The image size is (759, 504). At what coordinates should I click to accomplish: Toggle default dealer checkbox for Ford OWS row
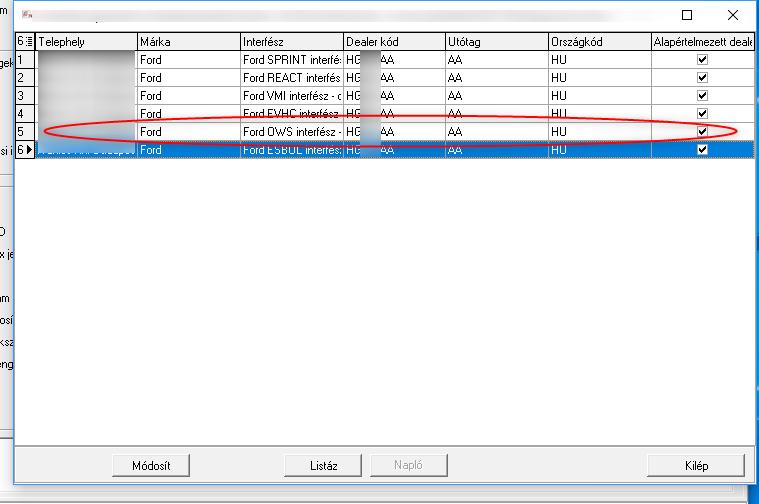pyautogui.click(x=702, y=131)
